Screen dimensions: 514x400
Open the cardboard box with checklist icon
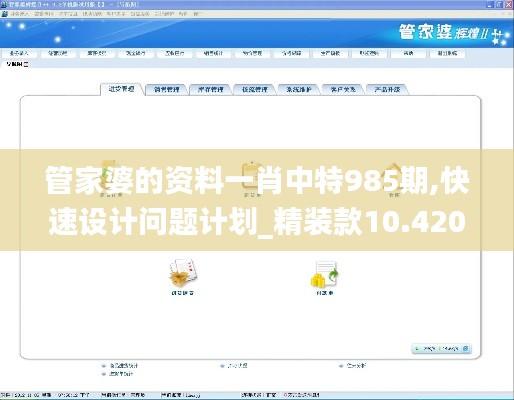[183, 273]
